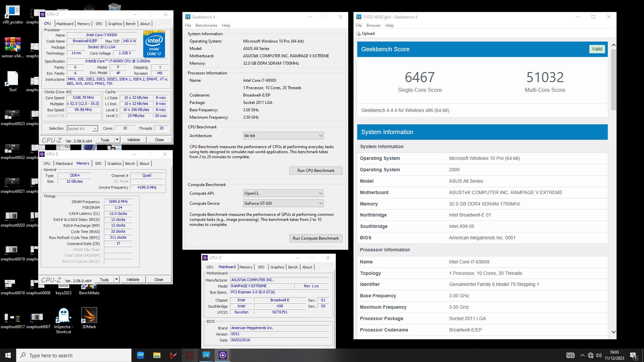Select the snaphsot0018 desktop file
Screen dimensions: 644x362
tap(12, 287)
